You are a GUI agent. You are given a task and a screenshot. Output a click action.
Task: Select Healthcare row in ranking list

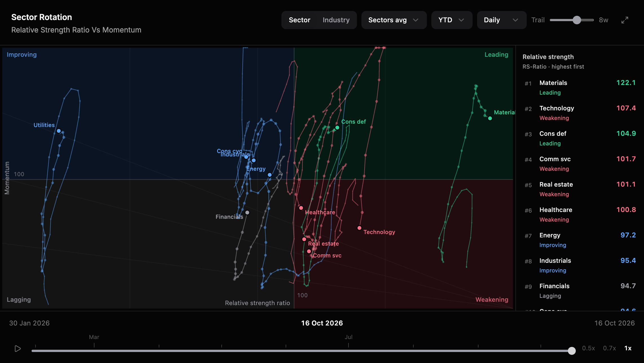pyautogui.click(x=580, y=215)
